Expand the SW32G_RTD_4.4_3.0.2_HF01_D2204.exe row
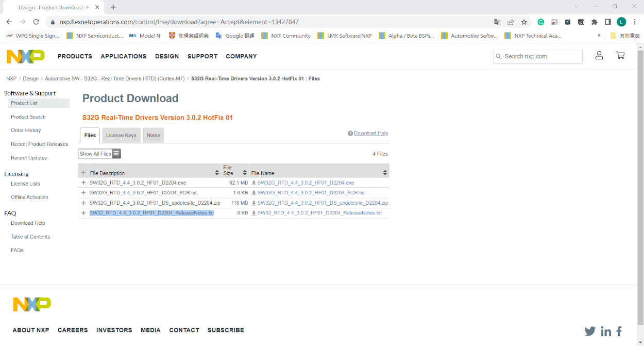Screen dimensions: 644x346 coord(83,183)
